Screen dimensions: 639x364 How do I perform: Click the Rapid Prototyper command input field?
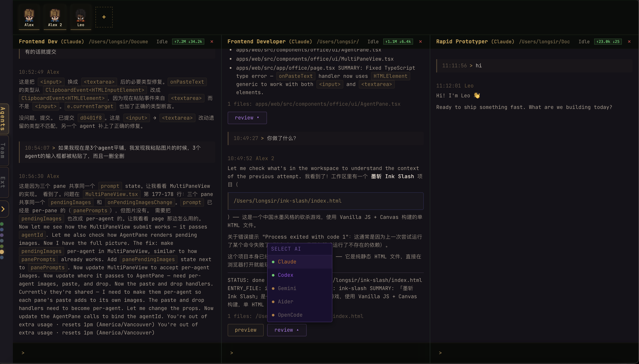click(525, 353)
